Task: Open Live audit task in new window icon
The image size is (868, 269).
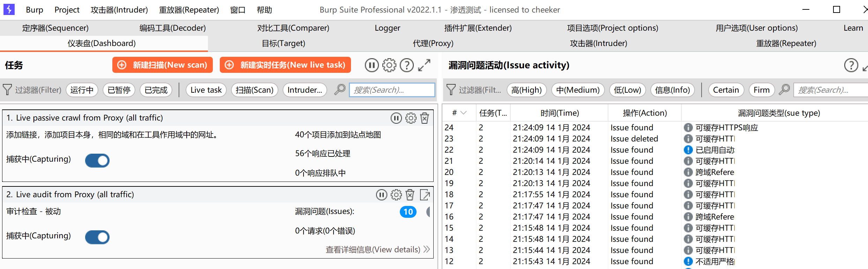Action: [425, 195]
